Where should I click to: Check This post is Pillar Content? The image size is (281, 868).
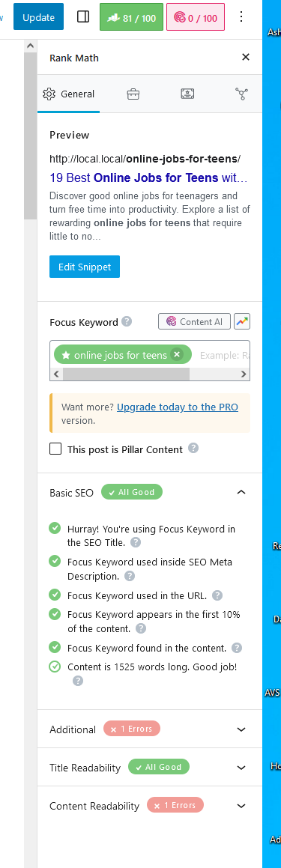55,449
